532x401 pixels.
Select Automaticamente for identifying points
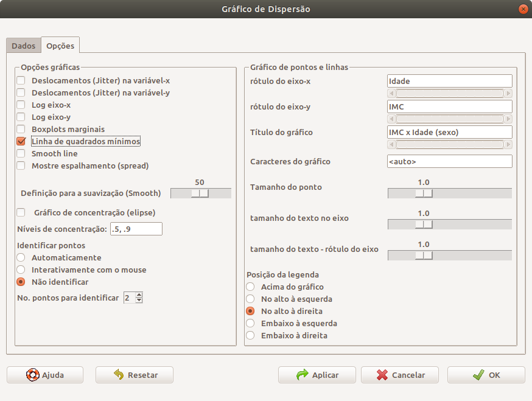pyautogui.click(x=21, y=258)
